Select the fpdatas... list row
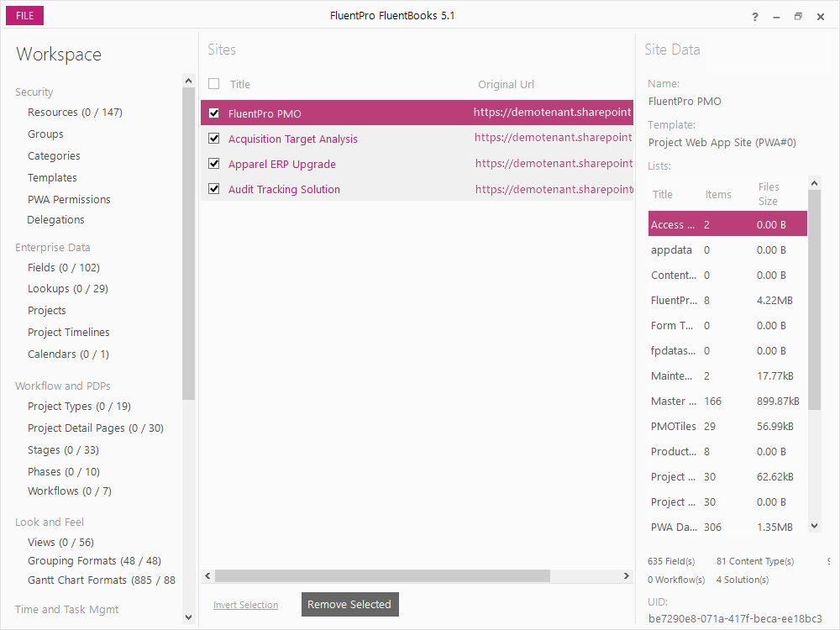The height and width of the screenshot is (630, 840). coord(727,351)
